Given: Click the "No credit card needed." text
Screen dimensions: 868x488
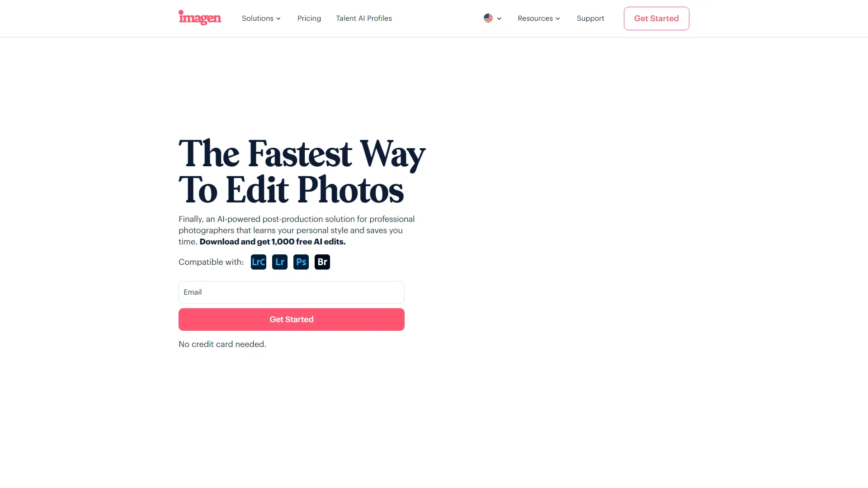Looking at the screenshot, I should [x=222, y=344].
